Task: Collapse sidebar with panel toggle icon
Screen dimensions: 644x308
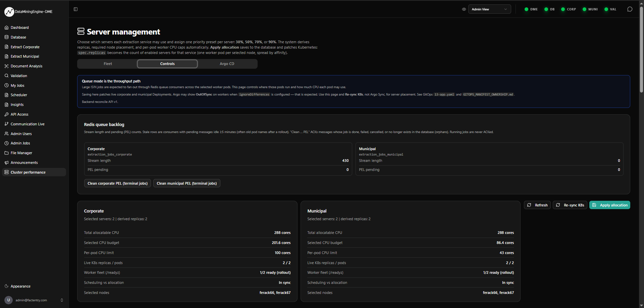Action: (75, 9)
